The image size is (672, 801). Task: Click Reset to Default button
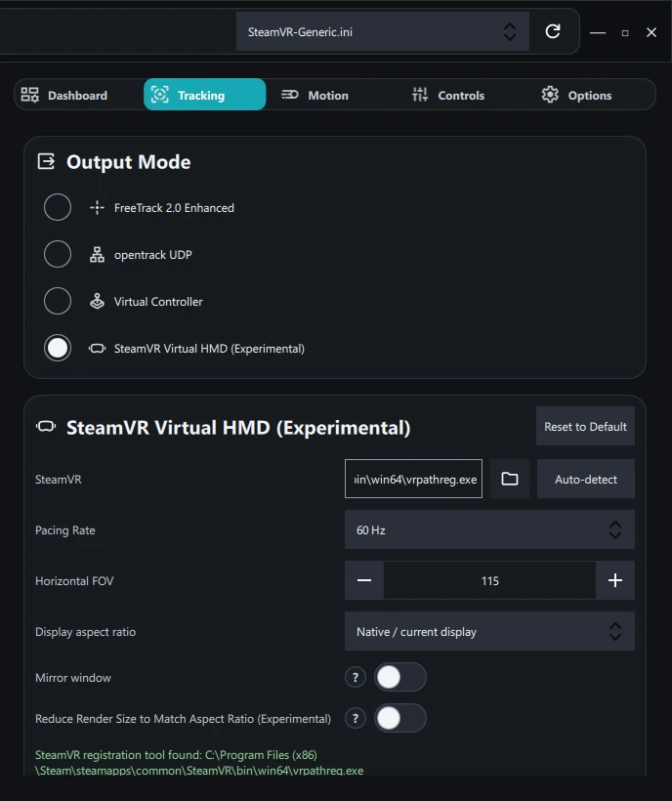[x=585, y=427]
